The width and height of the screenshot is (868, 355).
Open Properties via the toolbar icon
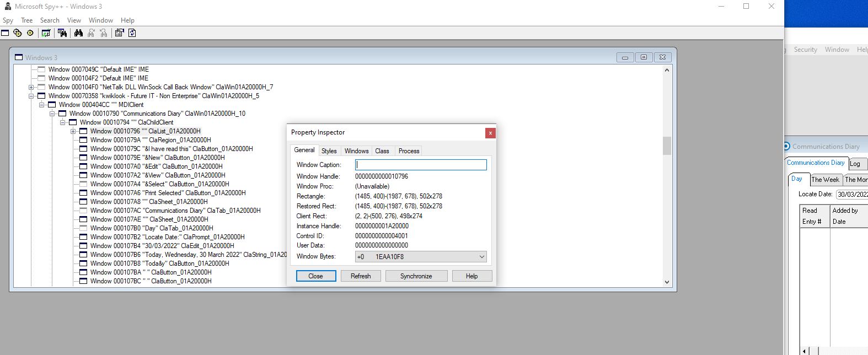click(119, 33)
